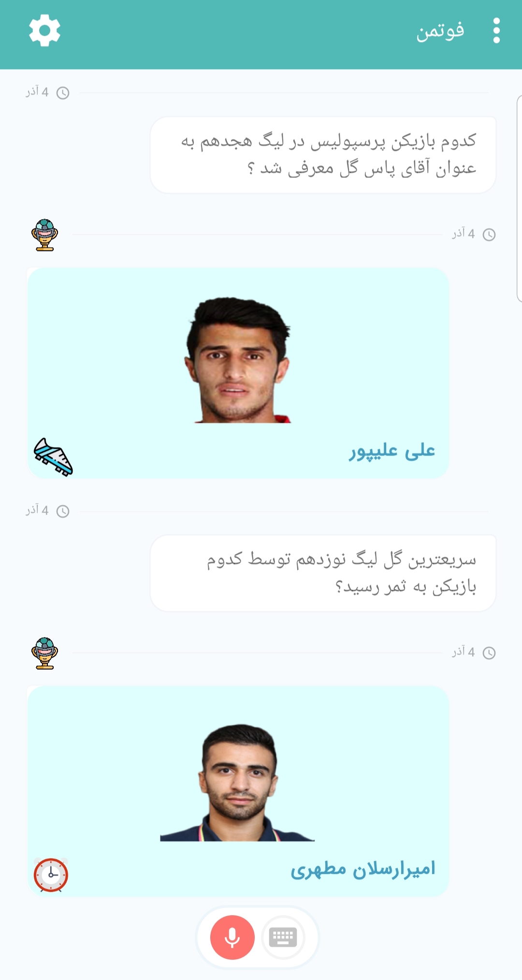
Task: Tap the question bubble about سریعترین گل
Action: (323, 573)
